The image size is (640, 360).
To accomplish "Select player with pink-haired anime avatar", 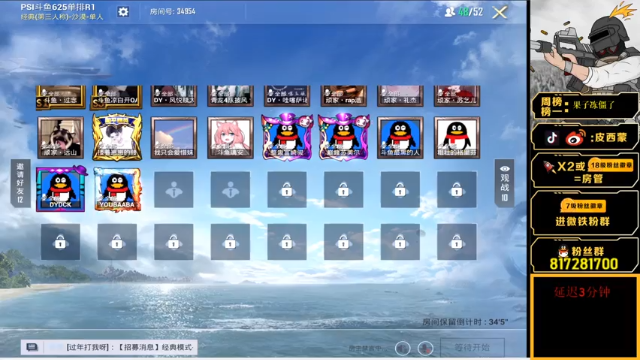I will (230, 138).
